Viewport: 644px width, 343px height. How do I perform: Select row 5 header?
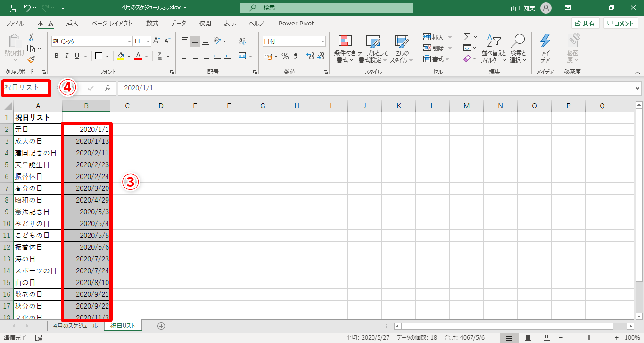pos(7,165)
